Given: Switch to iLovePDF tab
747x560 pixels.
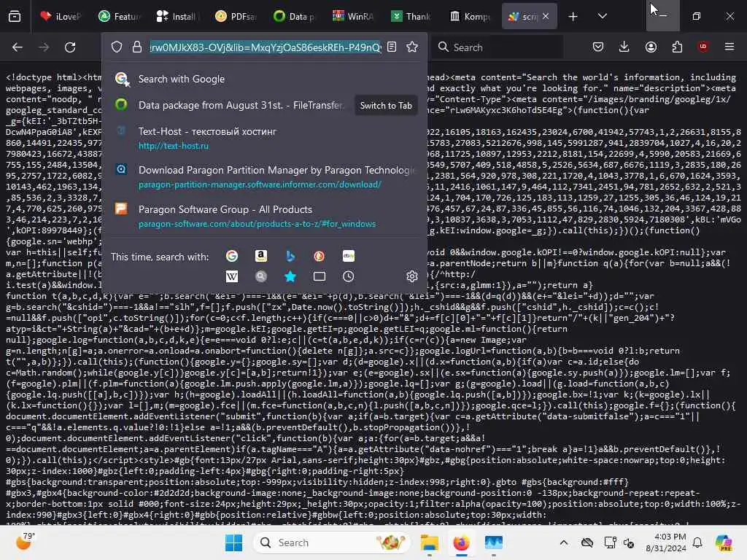Looking at the screenshot, I should (60, 16).
